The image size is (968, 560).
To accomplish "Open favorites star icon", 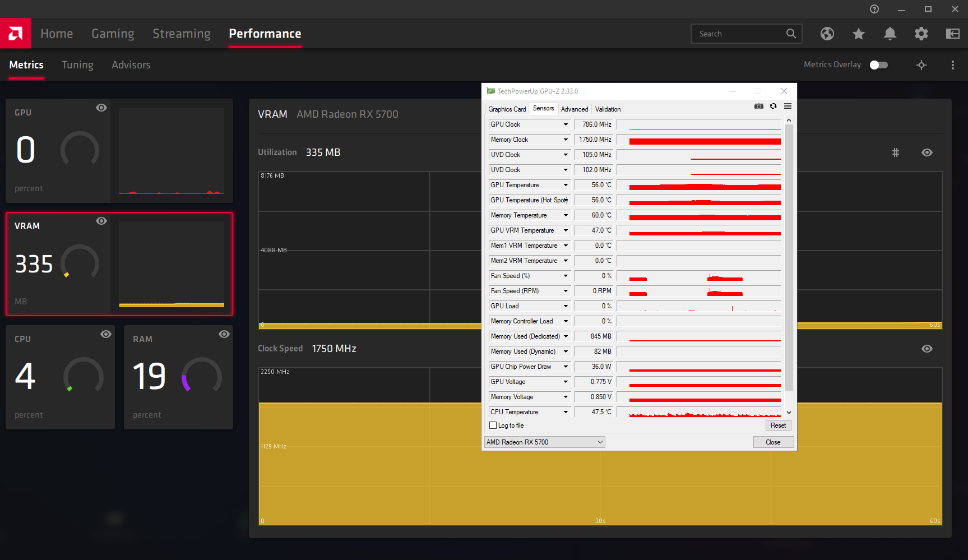I will pyautogui.click(x=859, y=34).
